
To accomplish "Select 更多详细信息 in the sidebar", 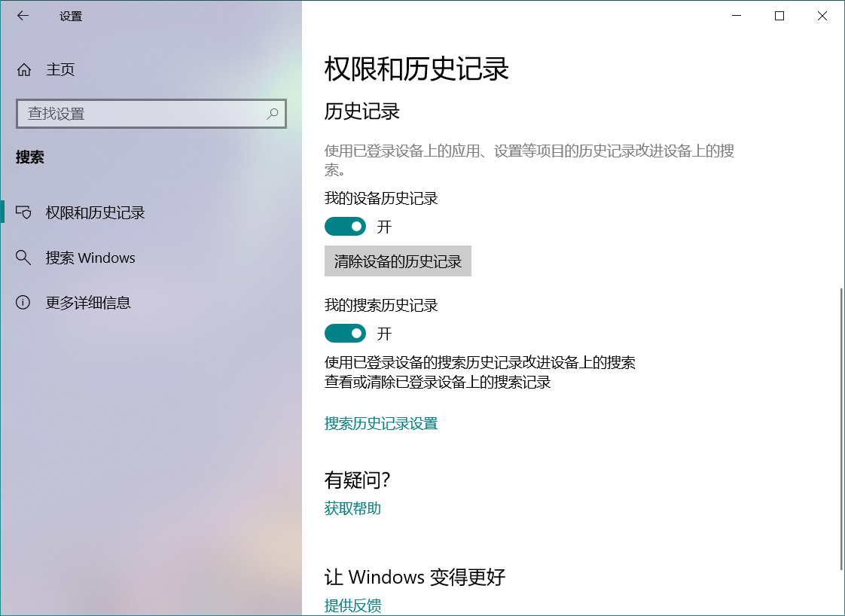I will tap(151, 302).
